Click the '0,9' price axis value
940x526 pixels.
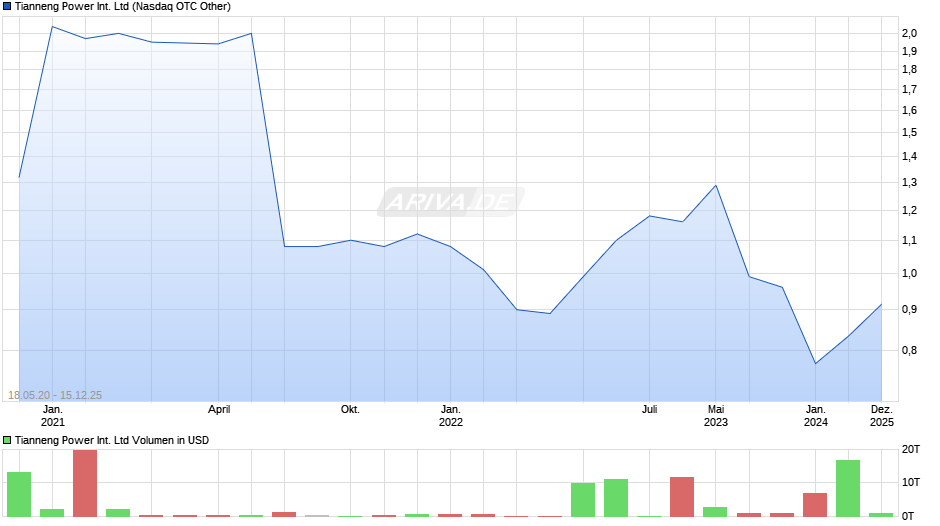pyautogui.click(x=909, y=309)
